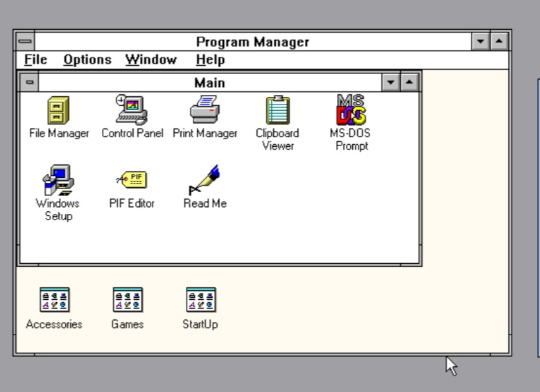Select the File Manager icon
Image resolution: width=540 pixels, height=392 pixels.
58,110
